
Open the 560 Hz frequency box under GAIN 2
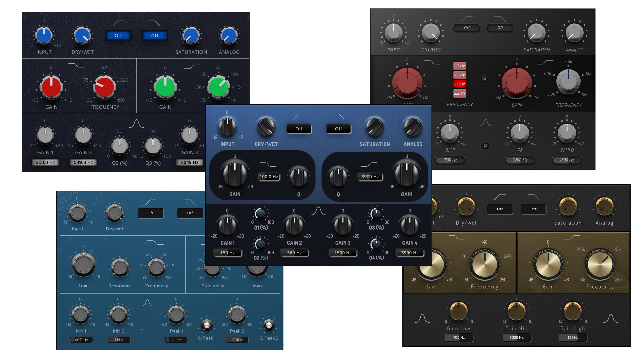(294, 253)
